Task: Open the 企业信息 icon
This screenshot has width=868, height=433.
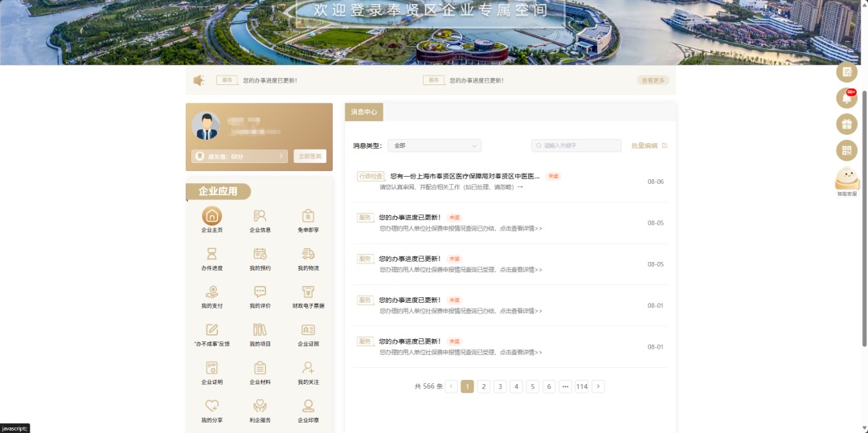Action: 260,216
